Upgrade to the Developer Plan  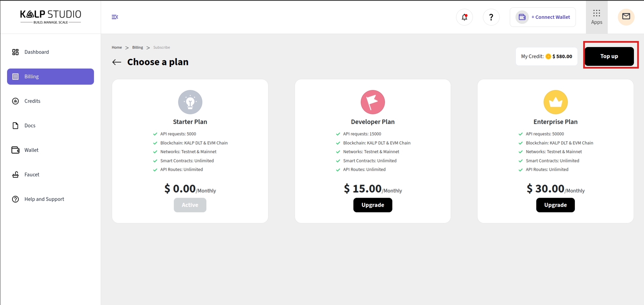click(373, 205)
